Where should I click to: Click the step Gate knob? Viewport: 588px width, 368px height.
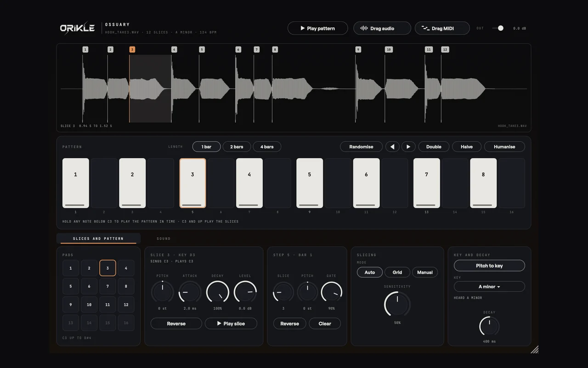pyautogui.click(x=332, y=292)
